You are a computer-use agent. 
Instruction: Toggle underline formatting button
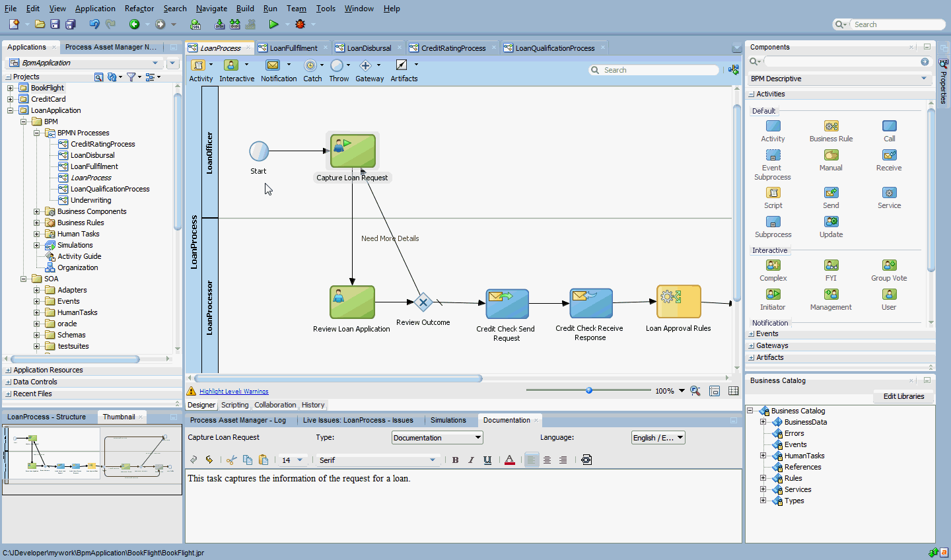[x=487, y=460]
